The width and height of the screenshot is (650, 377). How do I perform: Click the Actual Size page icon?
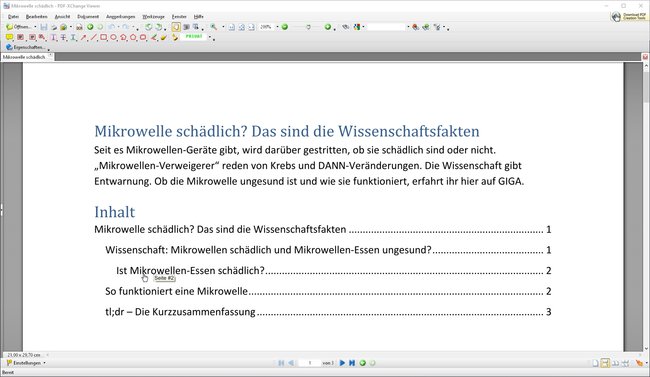231,27
